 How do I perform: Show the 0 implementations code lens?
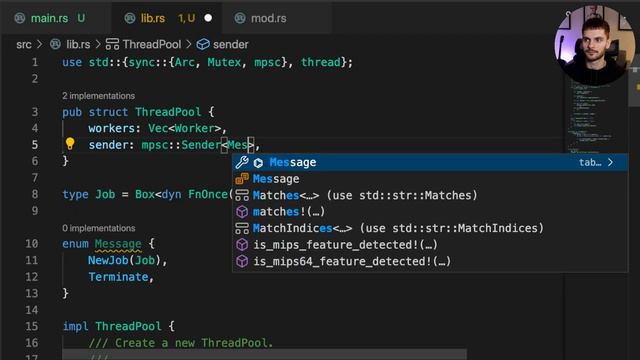point(98,228)
